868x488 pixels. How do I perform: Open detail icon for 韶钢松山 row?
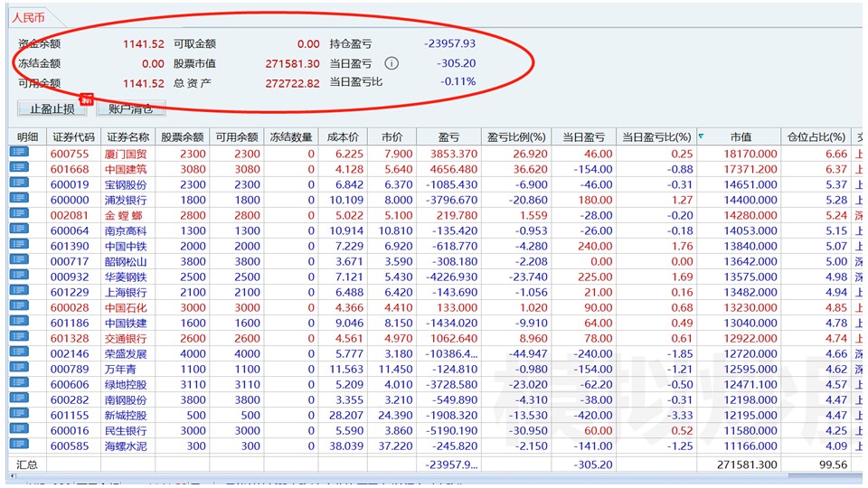(x=19, y=260)
